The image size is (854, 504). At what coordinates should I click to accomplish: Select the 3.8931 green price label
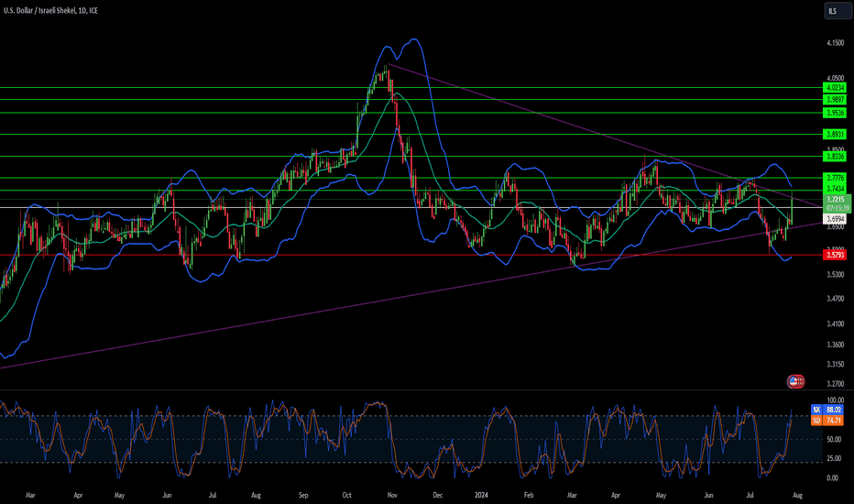[835, 134]
